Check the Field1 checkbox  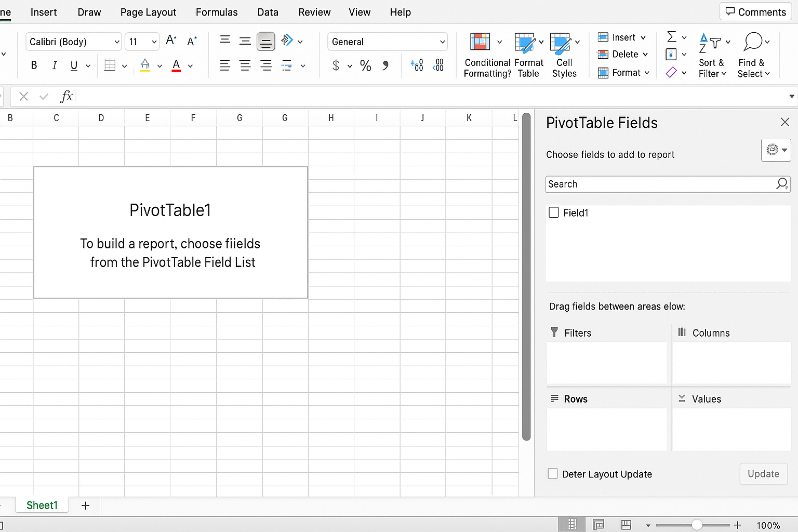[554, 212]
